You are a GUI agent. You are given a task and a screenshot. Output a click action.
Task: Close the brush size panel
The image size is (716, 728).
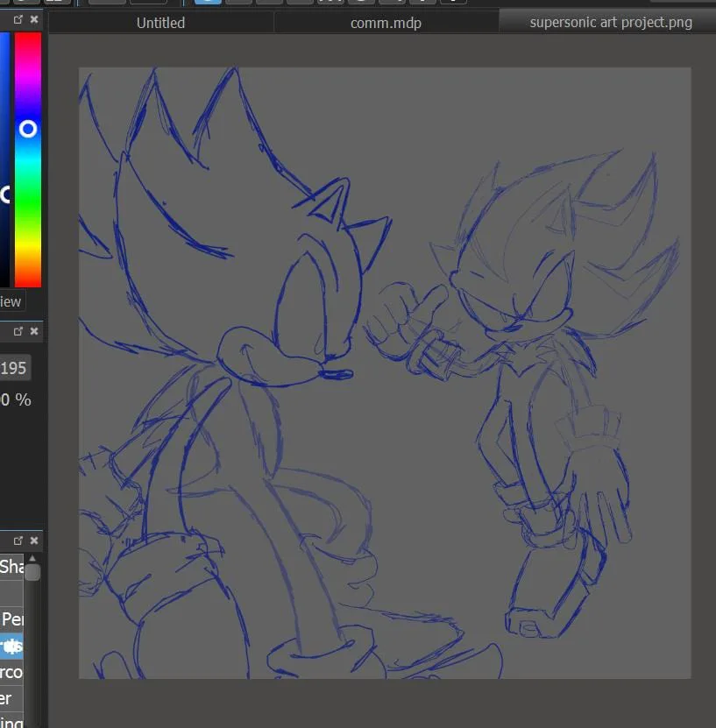coord(34,331)
